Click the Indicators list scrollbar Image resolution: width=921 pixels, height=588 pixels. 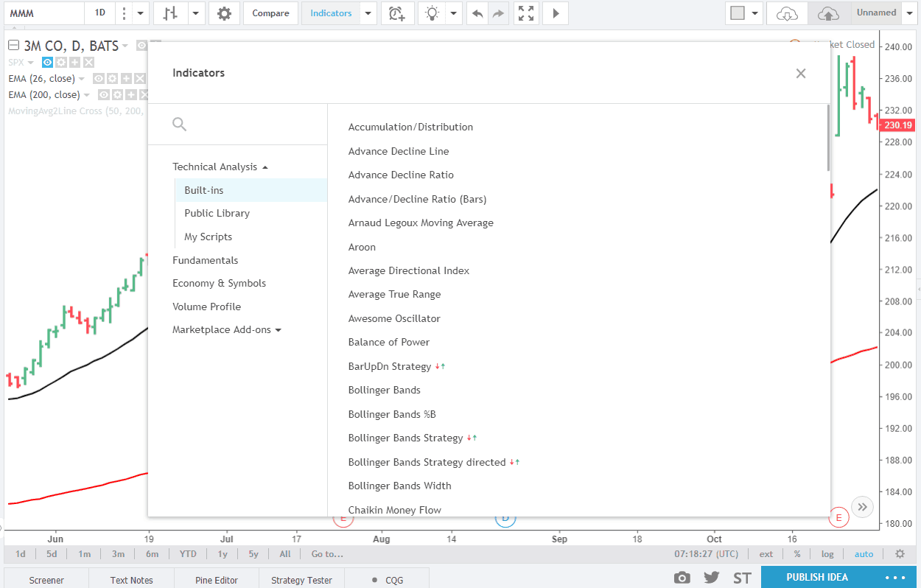(x=828, y=137)
